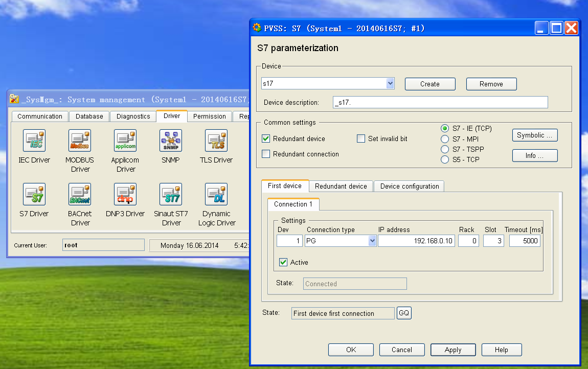Click the PVSS gear icon in title bar
The height and width of the screenshot is (369, 588).
coord(257,28)
